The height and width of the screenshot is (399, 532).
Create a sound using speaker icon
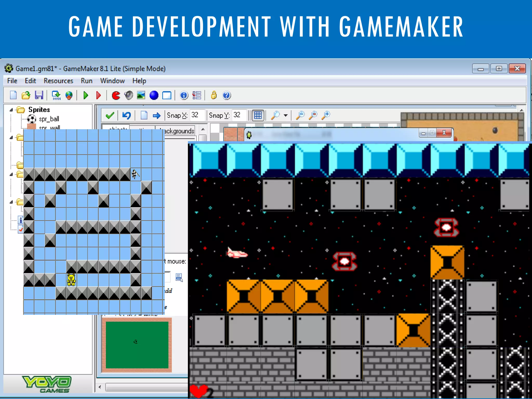pyautogui.click(x=128, y=95)
